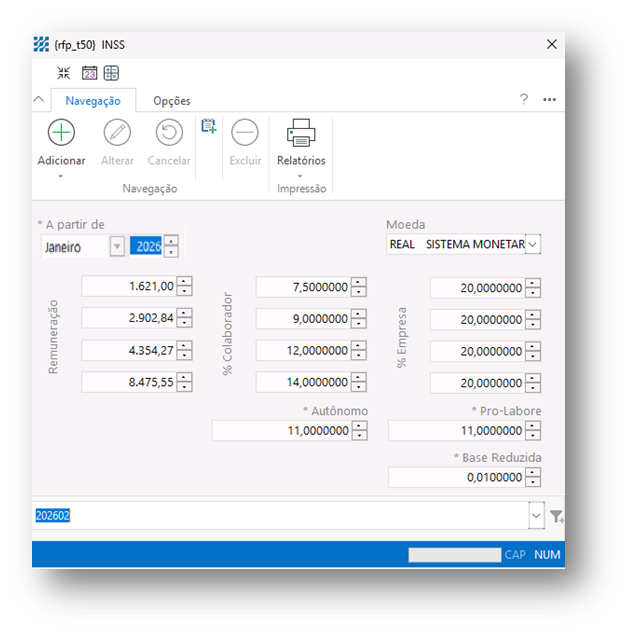Click the Autônomo percentage stepper

(359, 430)
